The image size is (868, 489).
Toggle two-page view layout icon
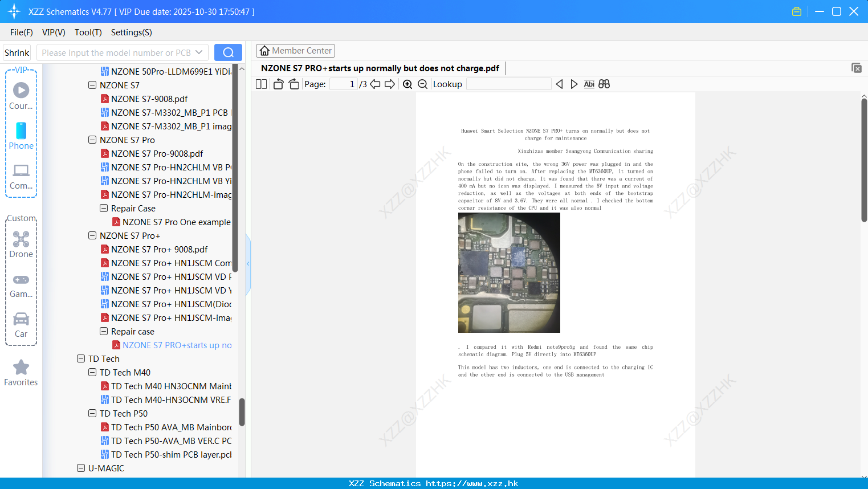tap(262, 84)
